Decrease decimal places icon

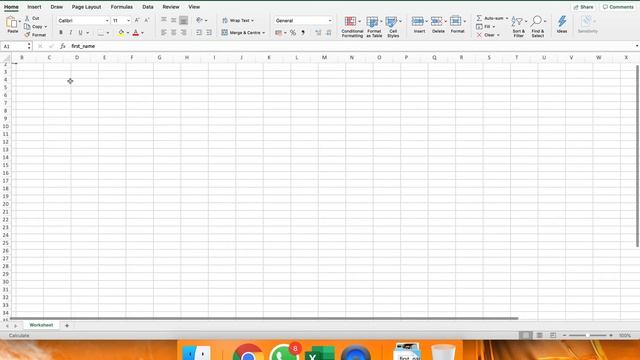329,33
